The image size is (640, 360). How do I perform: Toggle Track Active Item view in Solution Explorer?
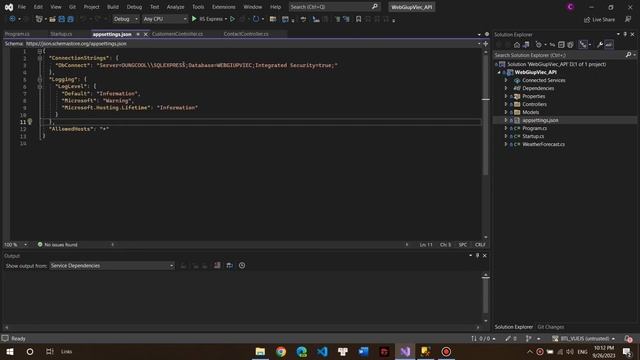(583, 44)
